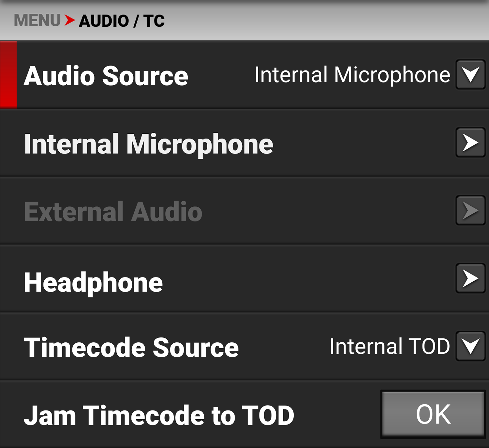This screenshot has height=448, width=489.
Task: Select the Internal TOD value text
Action: 389,347
